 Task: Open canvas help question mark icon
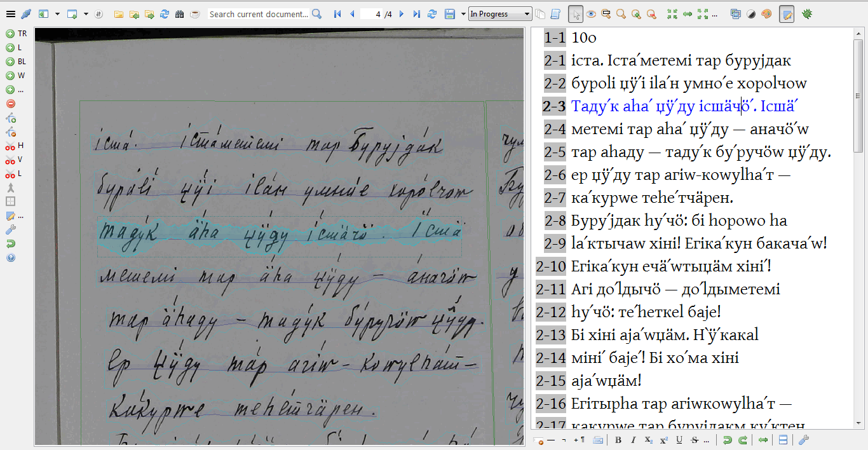(x=10, y=257)
